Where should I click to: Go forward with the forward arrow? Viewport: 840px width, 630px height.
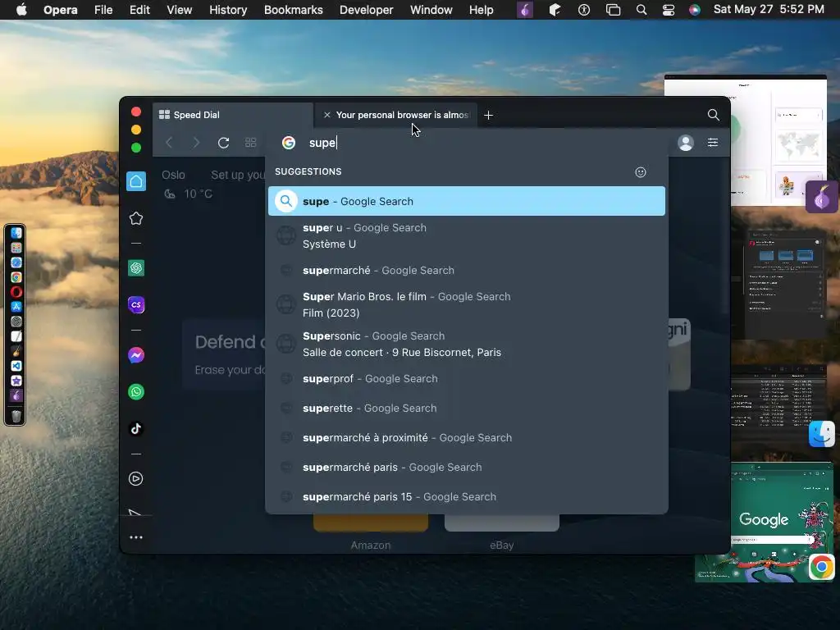pyautogui.click(x=196, y=143)
